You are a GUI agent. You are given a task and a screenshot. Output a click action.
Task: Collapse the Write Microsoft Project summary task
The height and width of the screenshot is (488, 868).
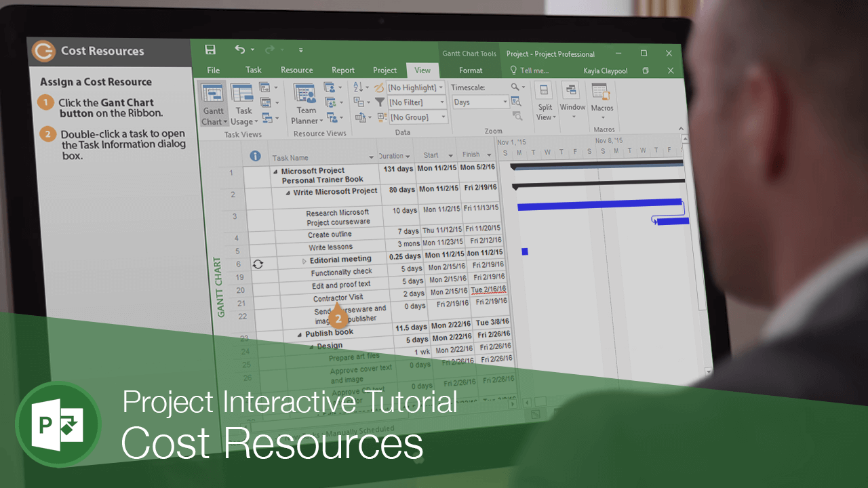coord(288,193)
